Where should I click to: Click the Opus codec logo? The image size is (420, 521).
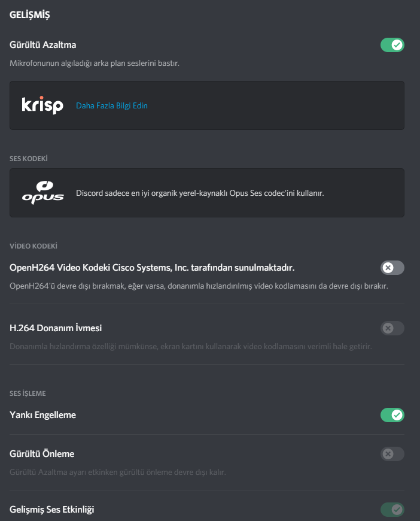pos(42,193)
